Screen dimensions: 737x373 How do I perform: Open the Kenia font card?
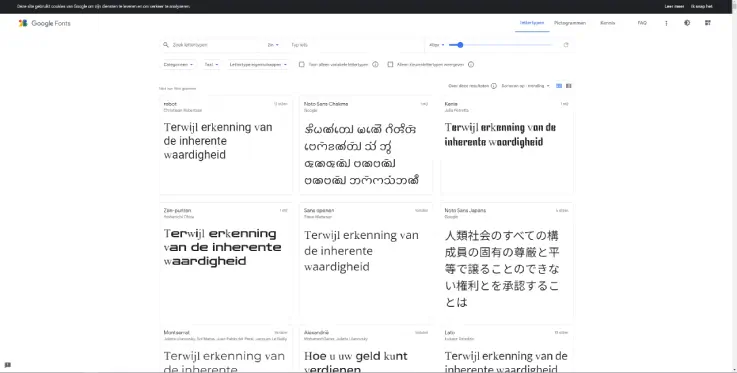pyautogui.click(x=507, y=145)
